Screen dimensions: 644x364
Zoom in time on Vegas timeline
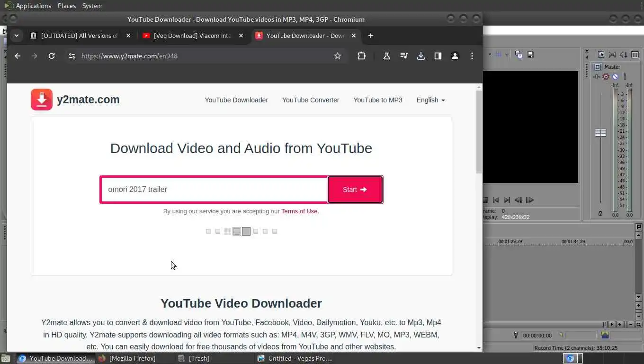tap(620, 325)
